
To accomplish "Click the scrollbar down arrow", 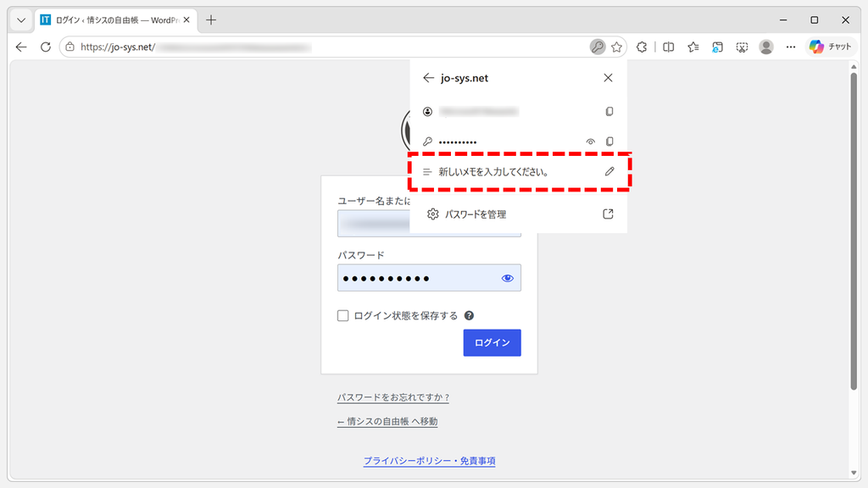I will click(x=854, y=473).
